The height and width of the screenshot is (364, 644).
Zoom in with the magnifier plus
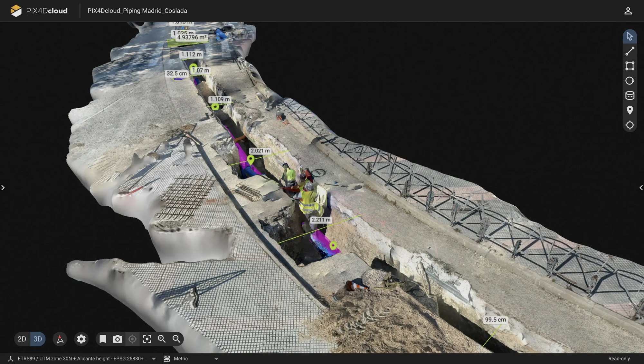coord(162,339)
